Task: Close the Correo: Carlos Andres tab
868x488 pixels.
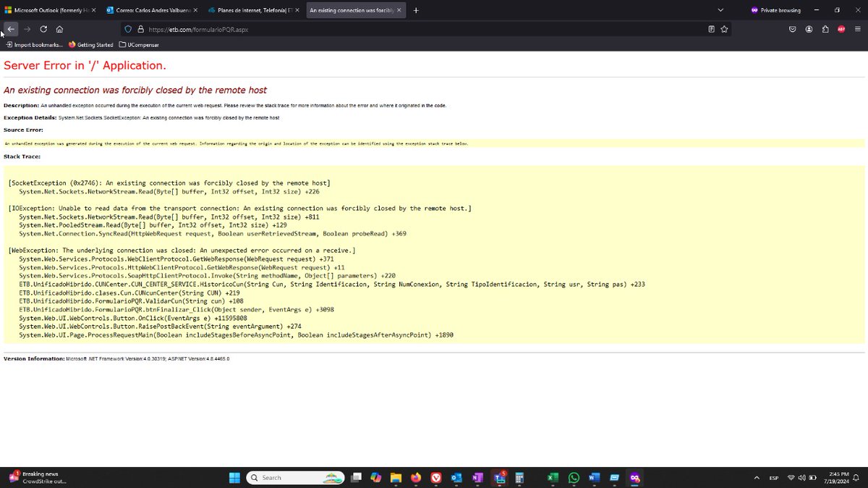Action: (195, 10)
